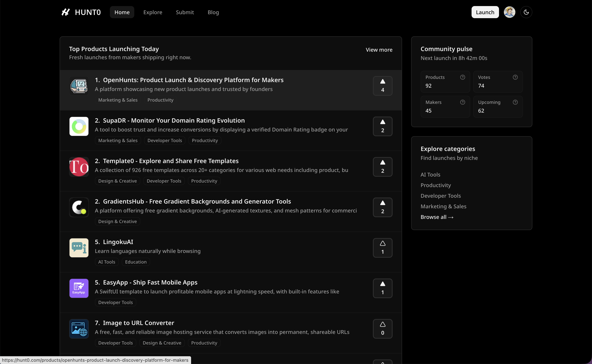Open the Template0 red logo icon
Viewport: 592px width, 364px height.
(79, 167)
